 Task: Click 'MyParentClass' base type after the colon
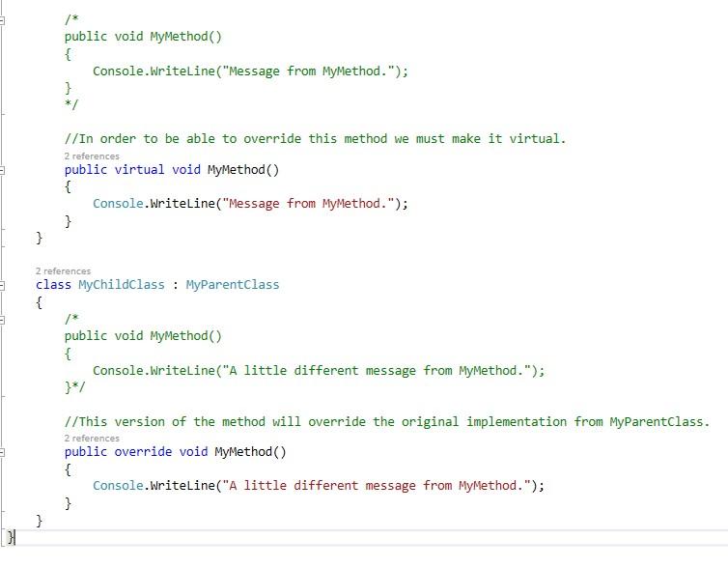point(233,285)
